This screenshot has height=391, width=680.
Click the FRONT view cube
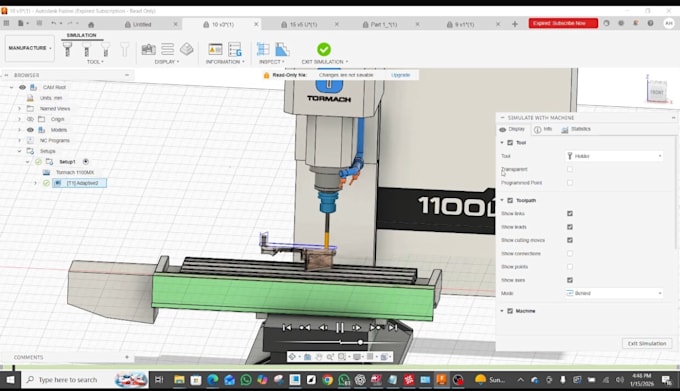(x=657, y=92)
